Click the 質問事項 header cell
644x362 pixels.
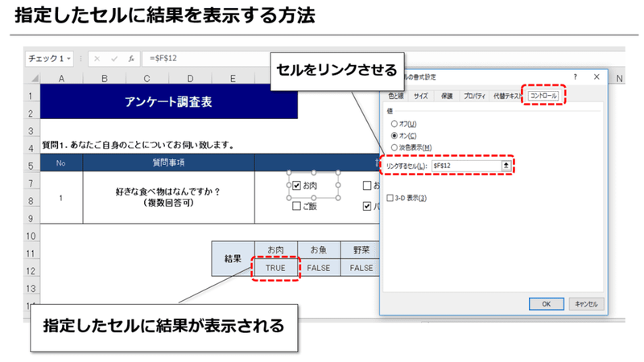click(169, 163)
